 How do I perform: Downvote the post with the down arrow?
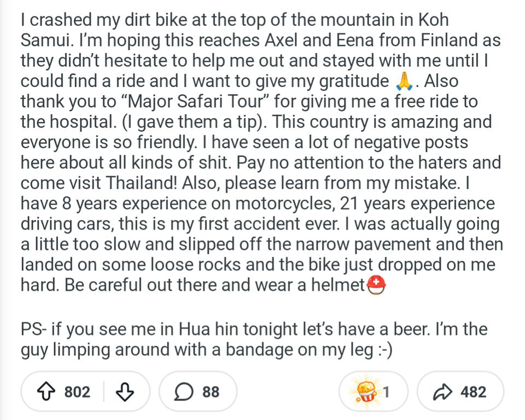tap(125, 392)
